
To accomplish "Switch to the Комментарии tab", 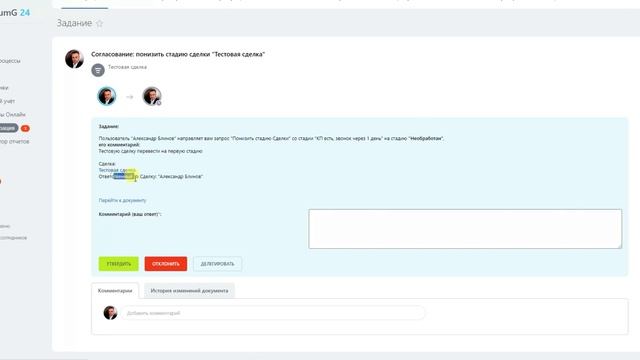I will tap(115, 291).
